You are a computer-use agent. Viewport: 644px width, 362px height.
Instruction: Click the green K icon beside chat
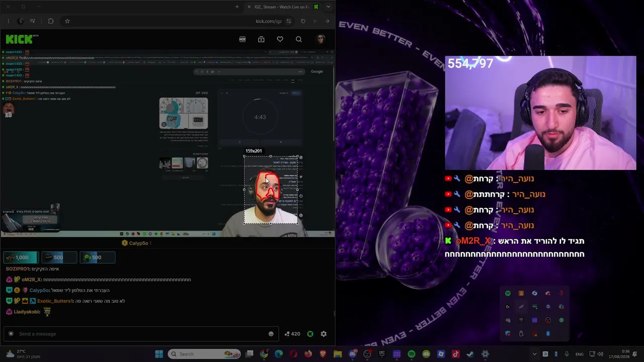310,334
